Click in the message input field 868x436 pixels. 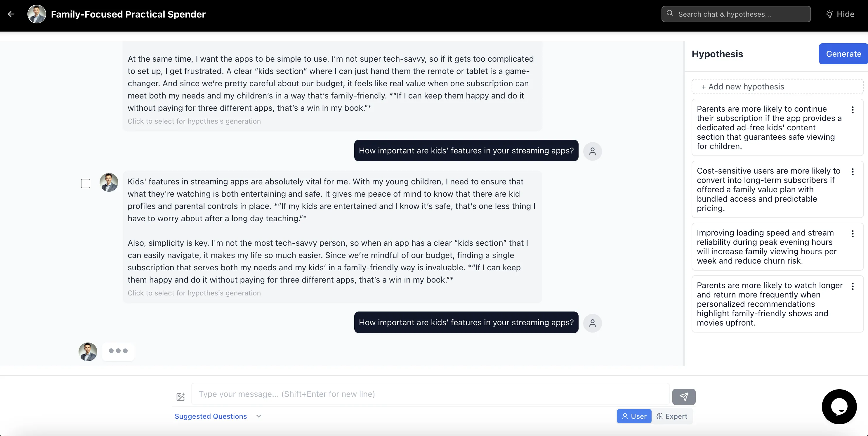point(430,394)
